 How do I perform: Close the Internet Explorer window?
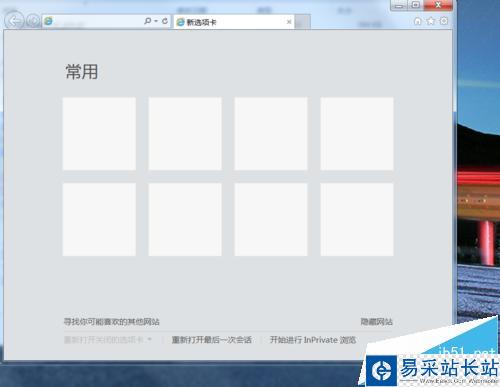tap(438, 5)
